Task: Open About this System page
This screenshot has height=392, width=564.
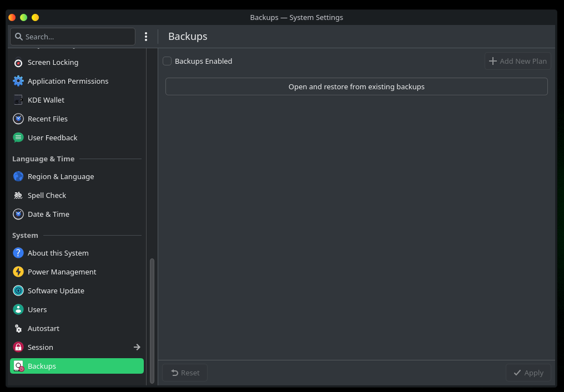Action: [x=58, y=253]
